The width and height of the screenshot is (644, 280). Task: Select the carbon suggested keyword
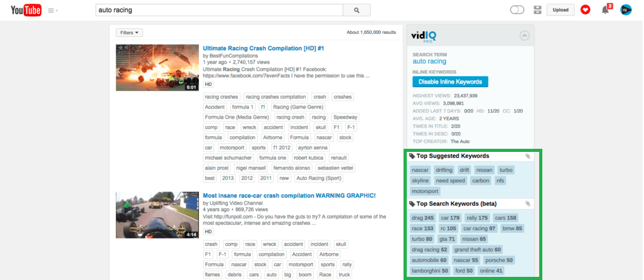[481, 181]
